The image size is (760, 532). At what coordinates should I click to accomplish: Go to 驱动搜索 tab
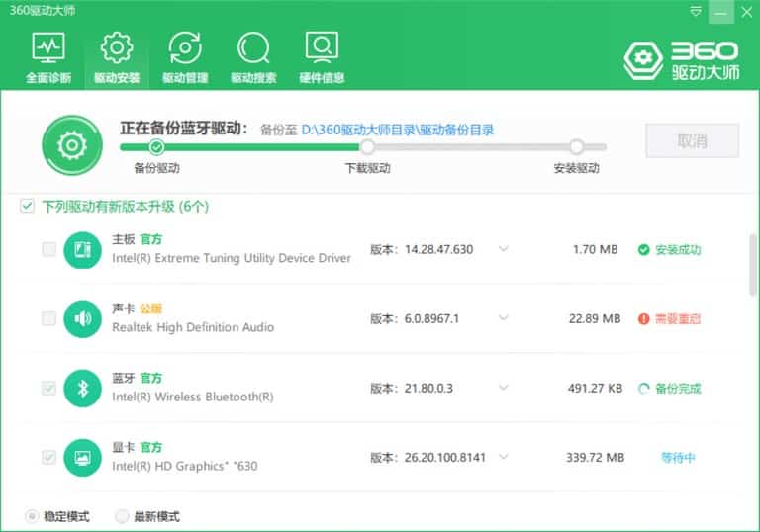tap(253, 58)
